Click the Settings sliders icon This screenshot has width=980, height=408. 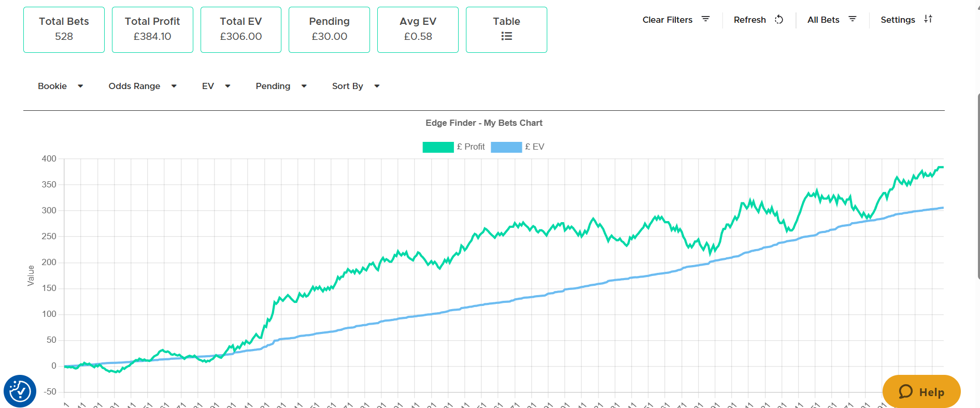(x=928, y=19)
